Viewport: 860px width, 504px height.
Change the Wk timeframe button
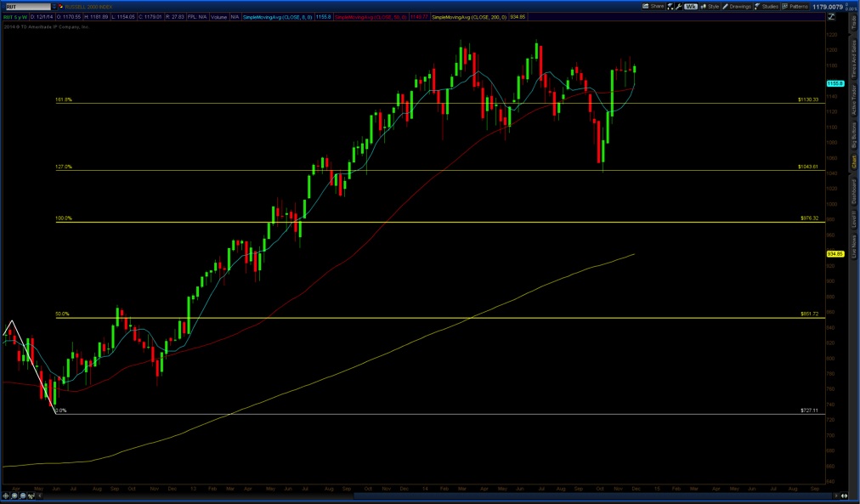pyautogui.click(x=691, y=7)
